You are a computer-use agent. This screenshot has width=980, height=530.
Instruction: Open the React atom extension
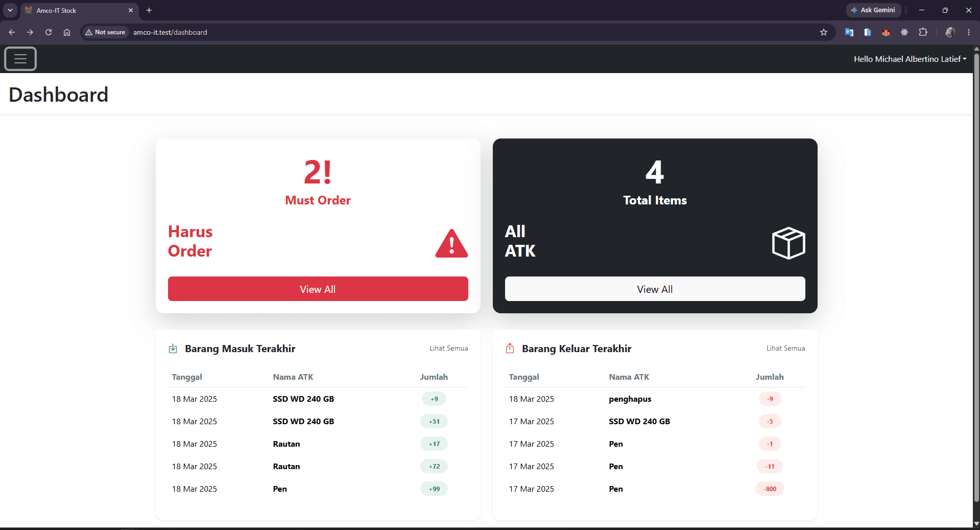click(904, 32)
